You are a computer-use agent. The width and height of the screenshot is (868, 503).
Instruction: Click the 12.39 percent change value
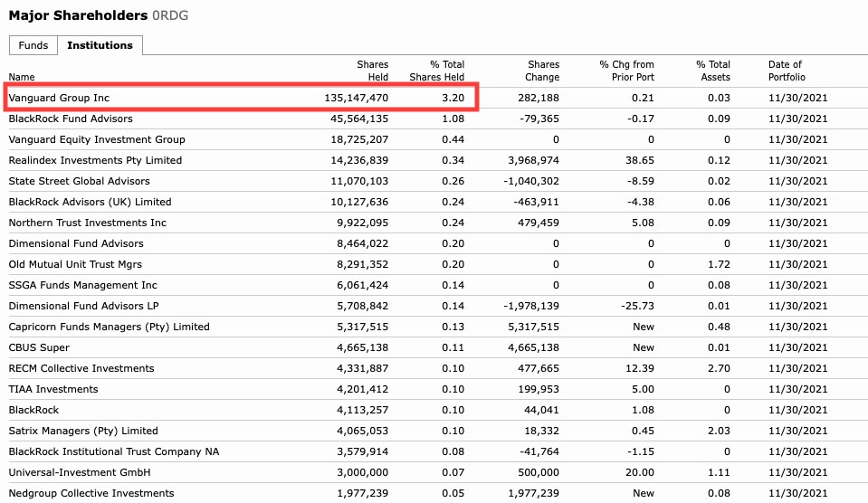click(640, 368)
